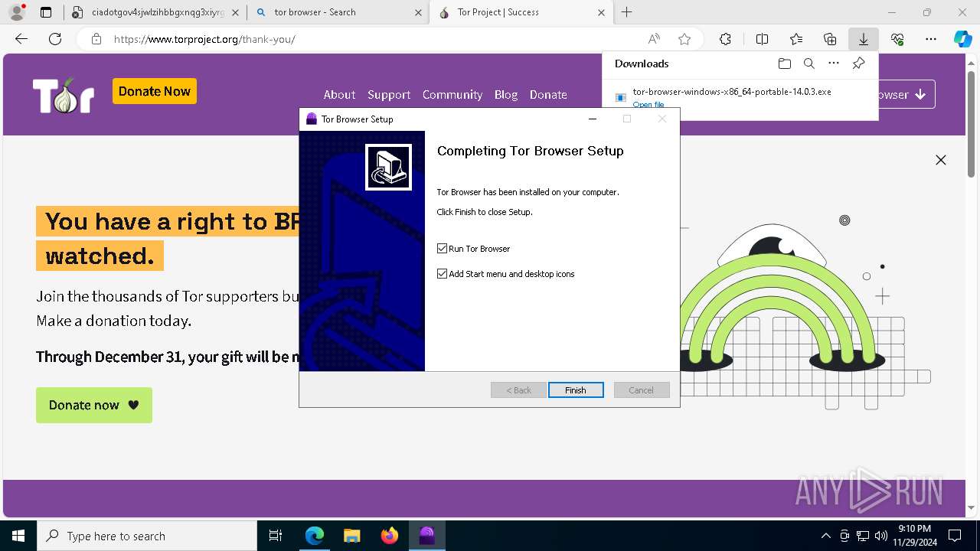Open Donate in Tor site navigation
Viewport: 980px width, 551px height.
point(548,95)
